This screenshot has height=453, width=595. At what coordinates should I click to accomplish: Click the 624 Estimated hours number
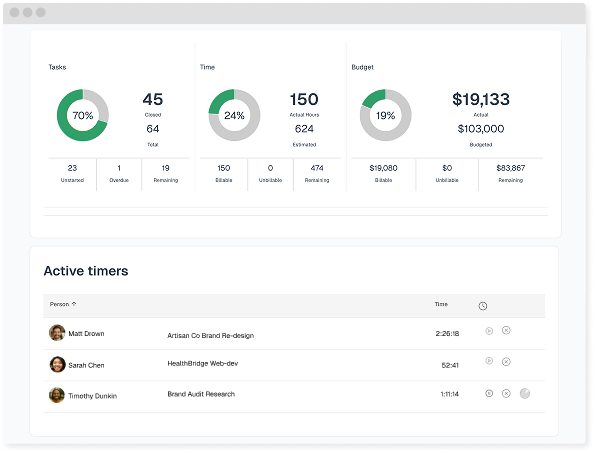[304, 129]
